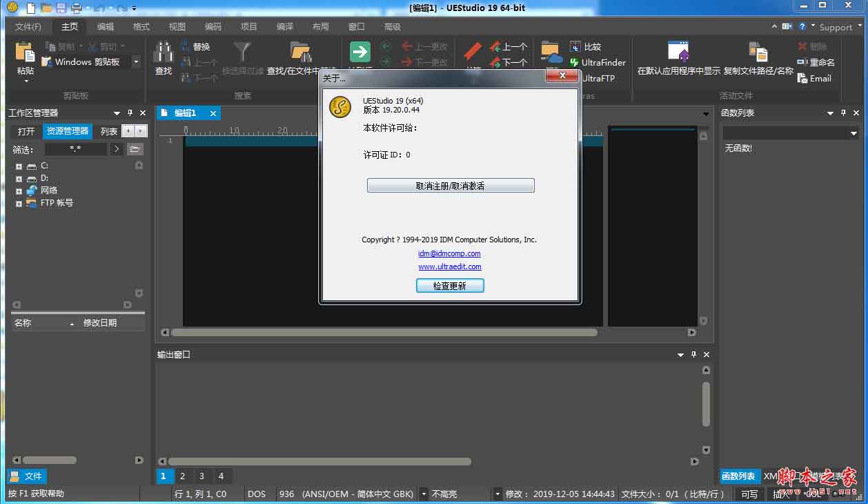Click previous bookmark (上一个) icon
Screen dimensions: 868x504
(495, 46)
